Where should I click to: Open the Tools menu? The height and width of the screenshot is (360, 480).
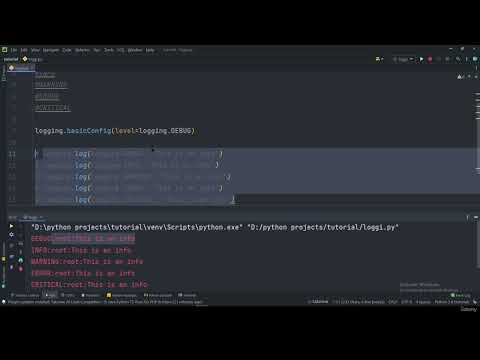click(x=109, y=50)
